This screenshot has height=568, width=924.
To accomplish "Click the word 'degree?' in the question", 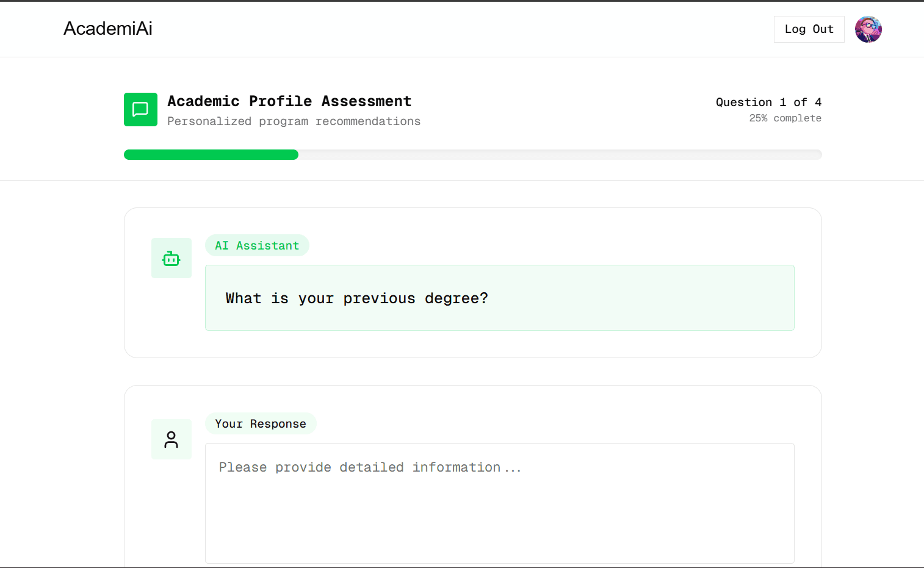I will pos(457,298).
